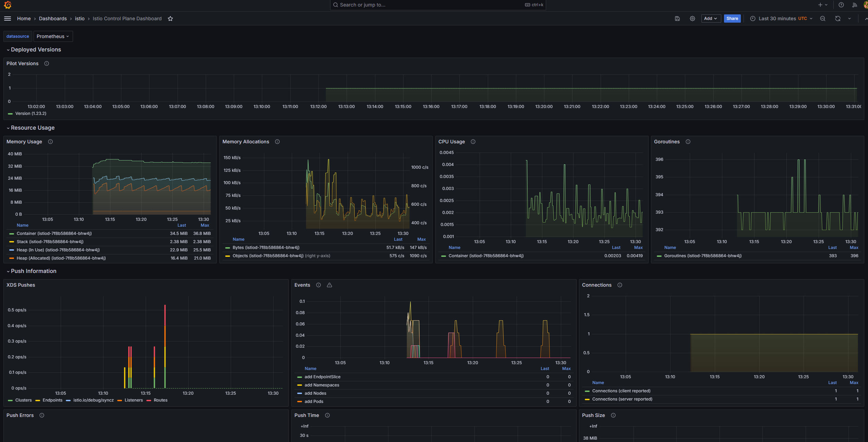
Task: Collapse the Resource Usage row
Action: (33, 128)
